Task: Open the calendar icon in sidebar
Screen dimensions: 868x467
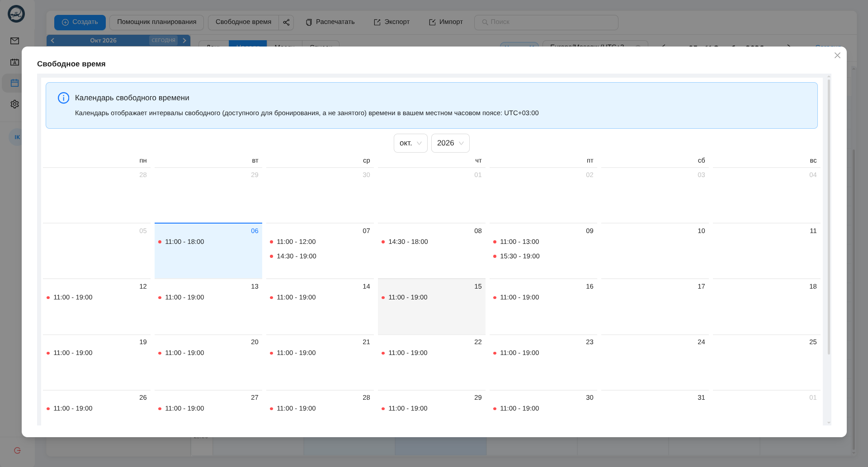Action: 15,83
